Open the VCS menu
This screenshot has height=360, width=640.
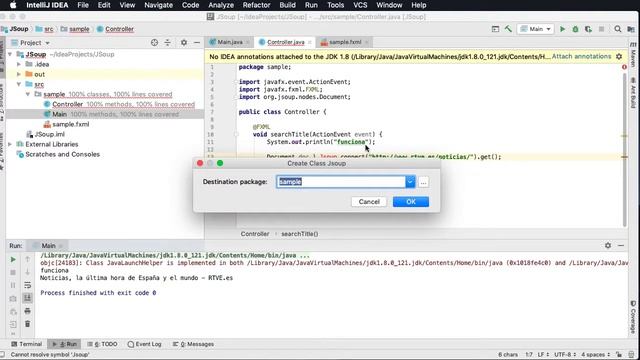360,5
